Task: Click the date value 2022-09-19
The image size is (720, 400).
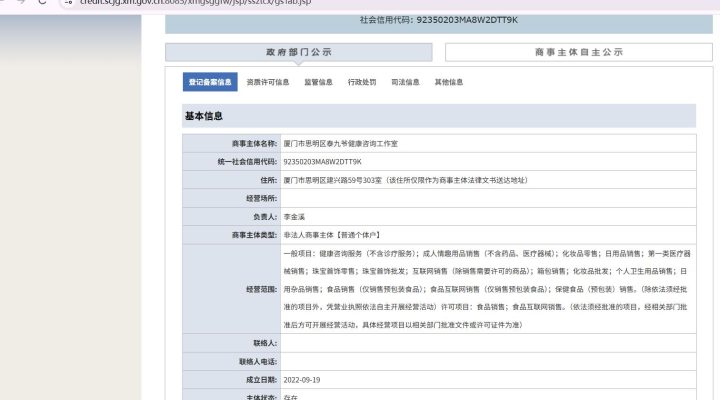Action: [302, 380]
